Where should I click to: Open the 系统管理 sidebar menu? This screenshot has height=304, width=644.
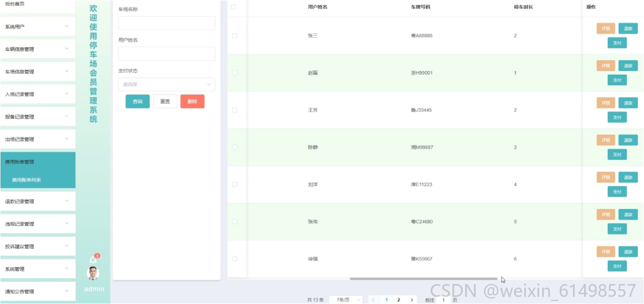(38, 269)
